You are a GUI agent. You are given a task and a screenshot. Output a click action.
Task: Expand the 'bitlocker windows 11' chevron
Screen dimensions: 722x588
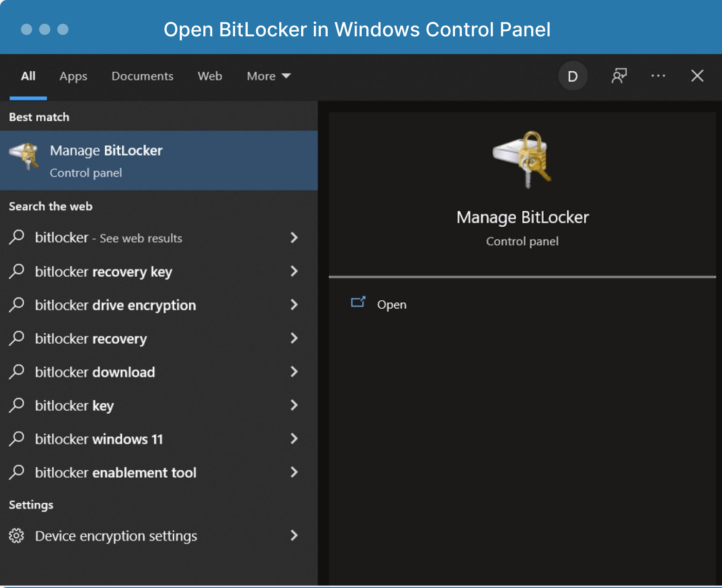[x=294, y=439]
